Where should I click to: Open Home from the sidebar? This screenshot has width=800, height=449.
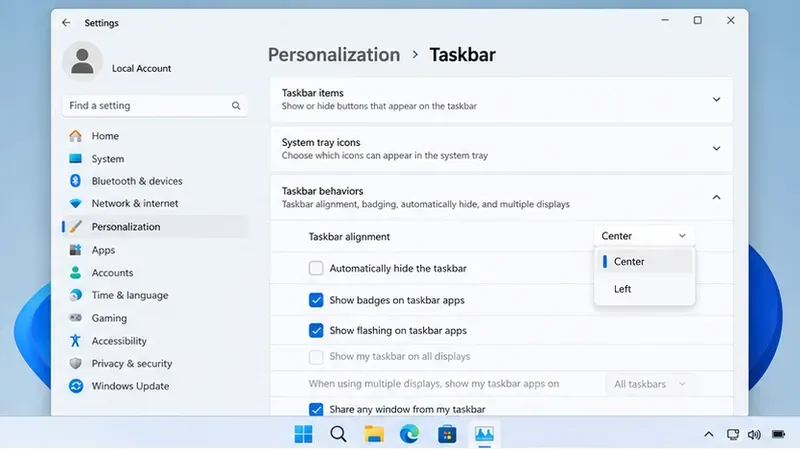[x=155, y=136]
